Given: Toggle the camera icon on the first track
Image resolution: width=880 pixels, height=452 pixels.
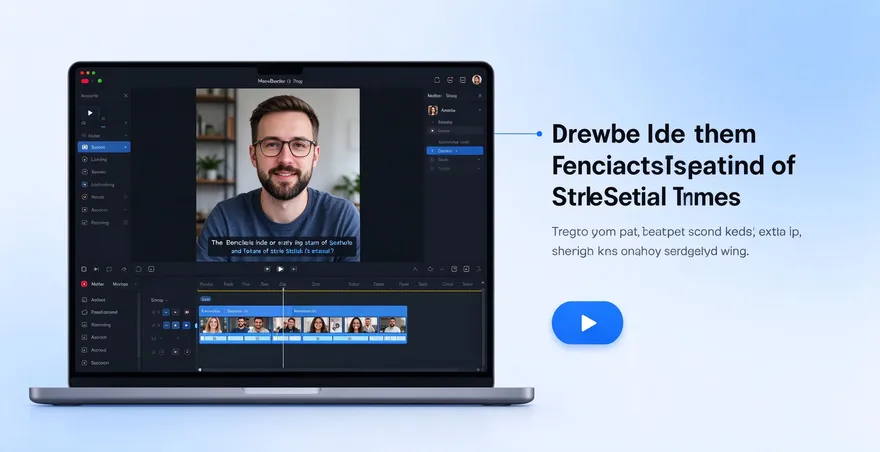Looking at the screenshot, I should 187,312.
